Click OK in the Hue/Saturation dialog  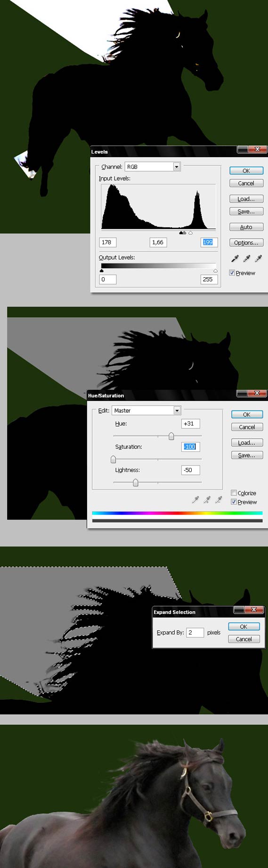(x=247, y=415)
